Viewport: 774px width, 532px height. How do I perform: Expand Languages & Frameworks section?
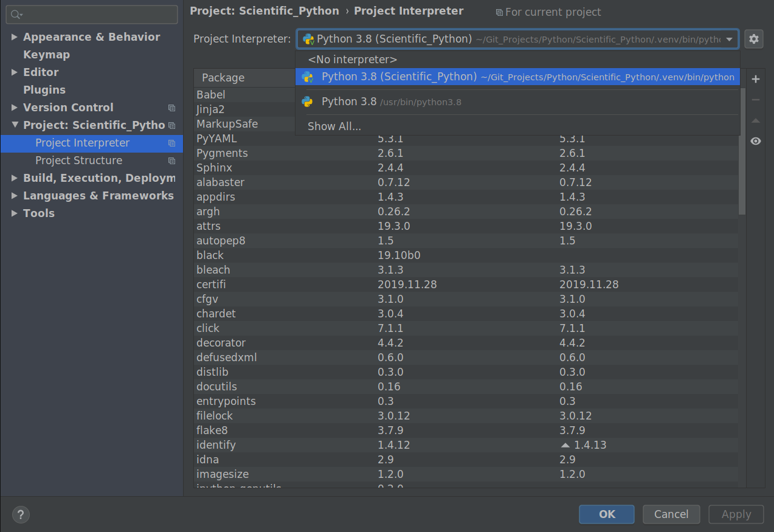15,196
